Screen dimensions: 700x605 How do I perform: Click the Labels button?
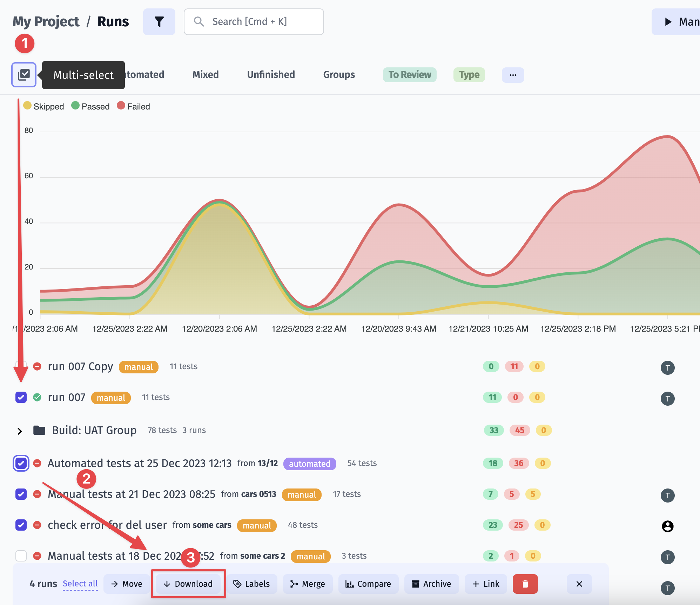(x=251, y=584)
